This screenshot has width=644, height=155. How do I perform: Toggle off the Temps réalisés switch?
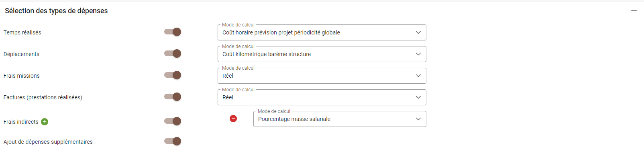point(173,32)
